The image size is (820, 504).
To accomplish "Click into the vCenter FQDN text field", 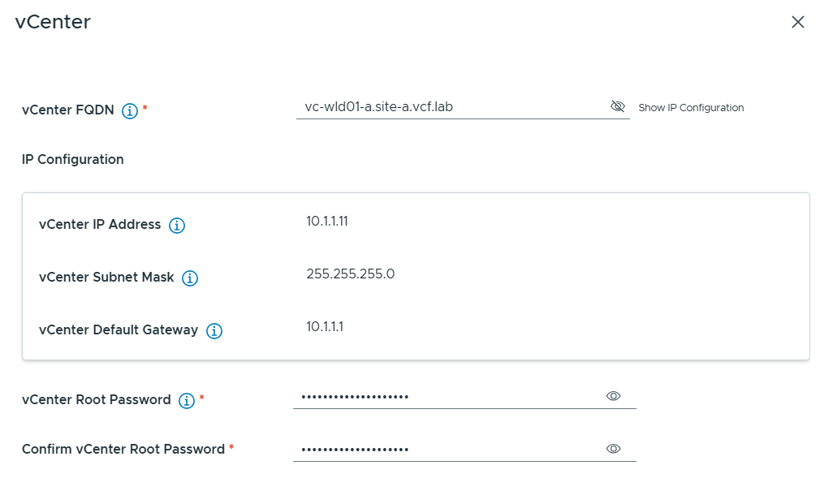I will [x=451, y=106].
